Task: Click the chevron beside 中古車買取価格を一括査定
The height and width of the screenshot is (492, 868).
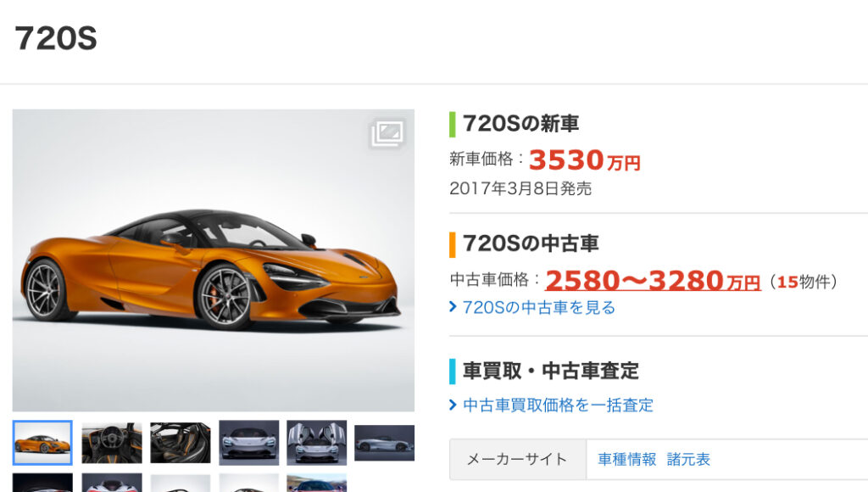Action: coord(453,405)
